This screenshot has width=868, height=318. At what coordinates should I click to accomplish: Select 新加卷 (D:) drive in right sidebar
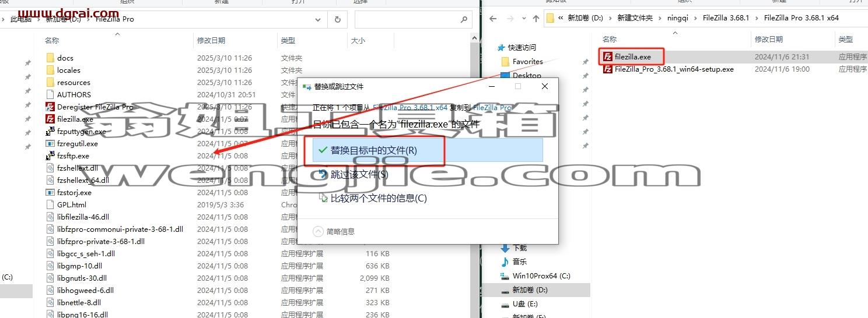coord(530,290)
